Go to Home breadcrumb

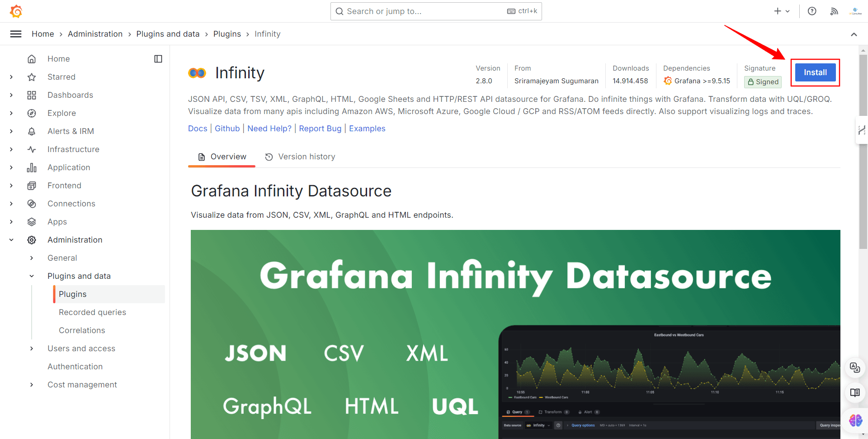43,34
